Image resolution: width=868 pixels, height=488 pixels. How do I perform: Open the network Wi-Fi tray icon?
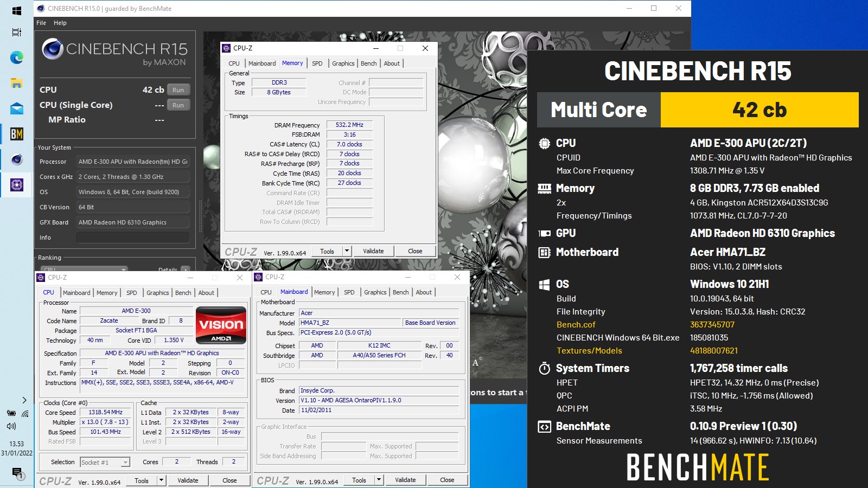(x=25, y=413)
